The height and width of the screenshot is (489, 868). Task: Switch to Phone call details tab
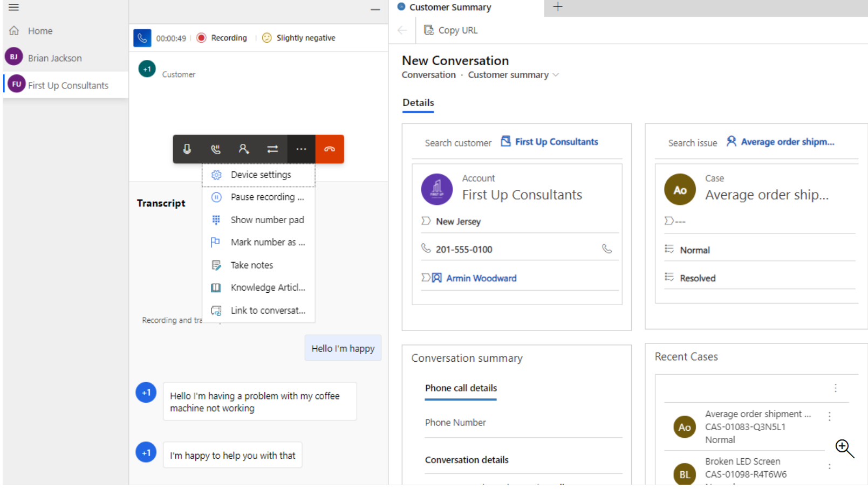pos(461,388)
